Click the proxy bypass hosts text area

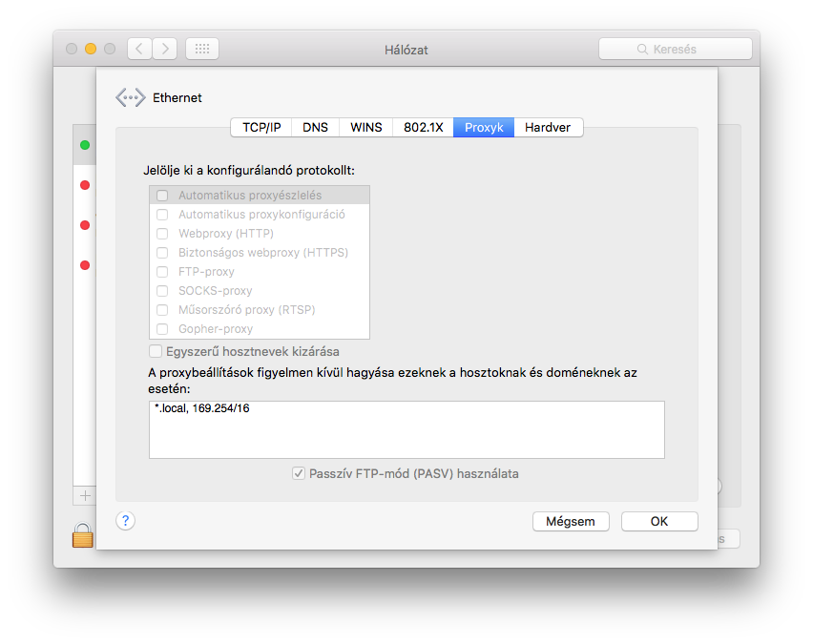coord(406,430)
